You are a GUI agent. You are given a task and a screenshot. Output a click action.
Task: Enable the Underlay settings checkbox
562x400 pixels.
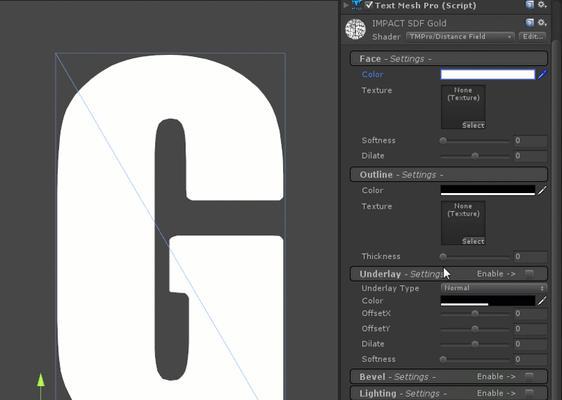[x=529, y=274]
